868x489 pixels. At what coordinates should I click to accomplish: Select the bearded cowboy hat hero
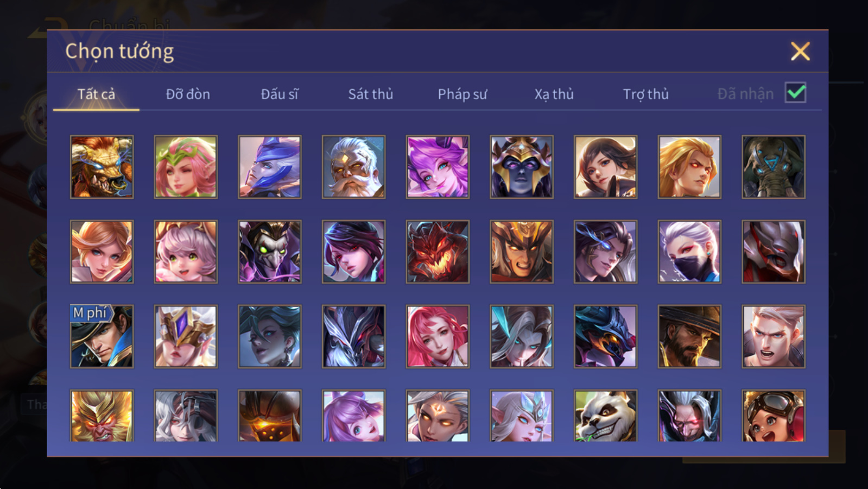point(689,336)
